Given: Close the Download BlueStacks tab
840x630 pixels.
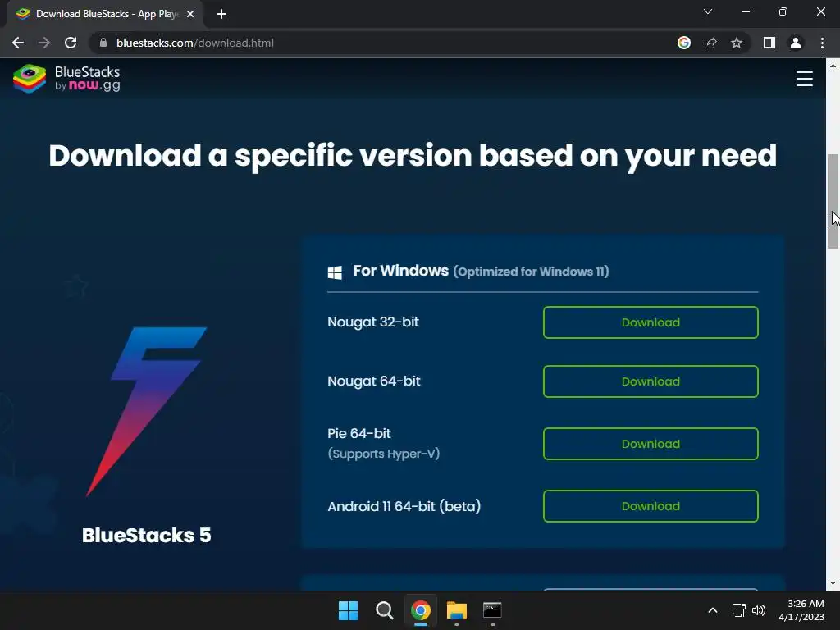Looking at the screenshot, I should point(190,14).
